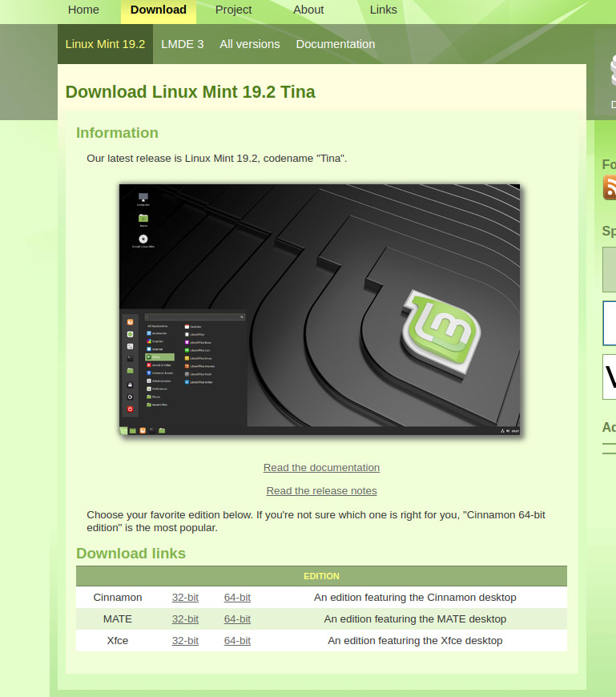
Task: Select the Download navigation tab
Action: 159,10
